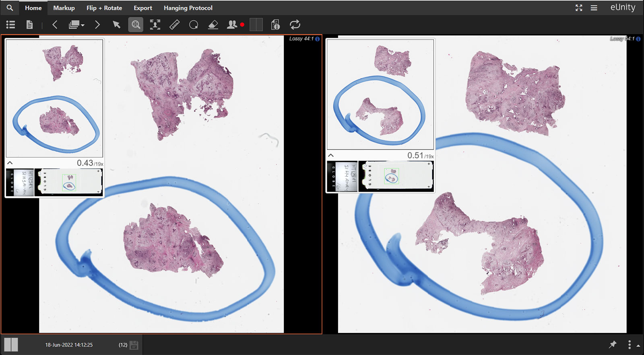Click the 18-Jun-2022 14:12:25 study date
Viewport: 644px width, 355px height.
(x=69, y=345)
